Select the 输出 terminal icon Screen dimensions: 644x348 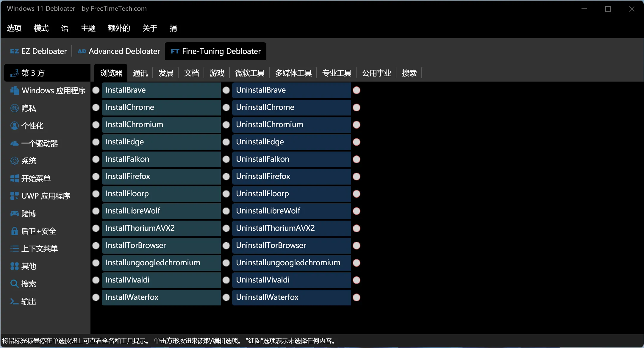[x=14, y=301]
